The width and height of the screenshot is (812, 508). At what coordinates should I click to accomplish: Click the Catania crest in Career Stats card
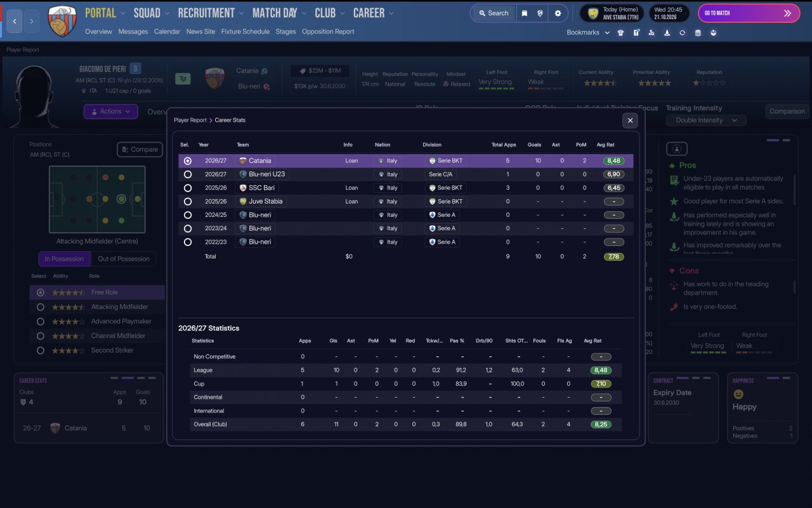pos(55,428)
